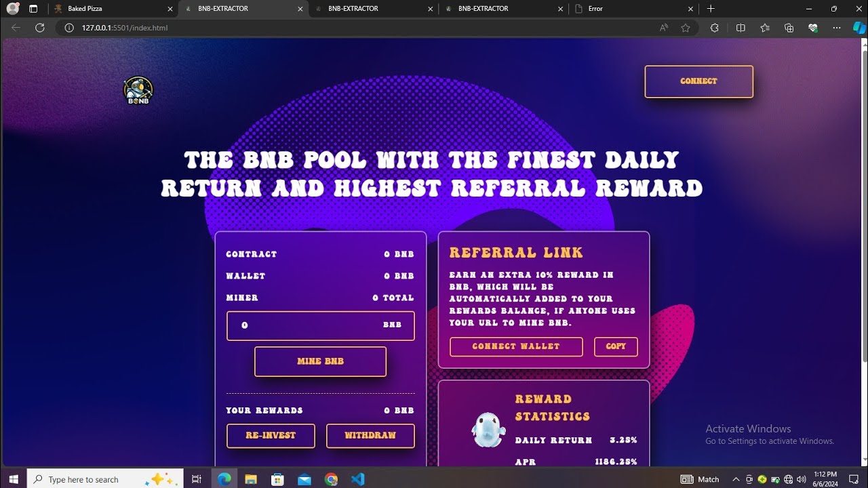
Task: Close the Error tab
Action: click(690, 9)
